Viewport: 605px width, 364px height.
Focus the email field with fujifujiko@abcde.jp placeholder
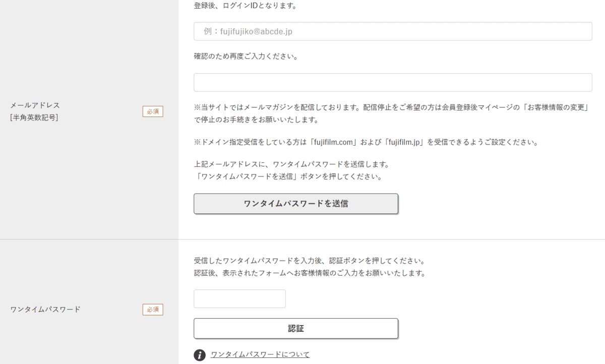click(x=393, y=31)
